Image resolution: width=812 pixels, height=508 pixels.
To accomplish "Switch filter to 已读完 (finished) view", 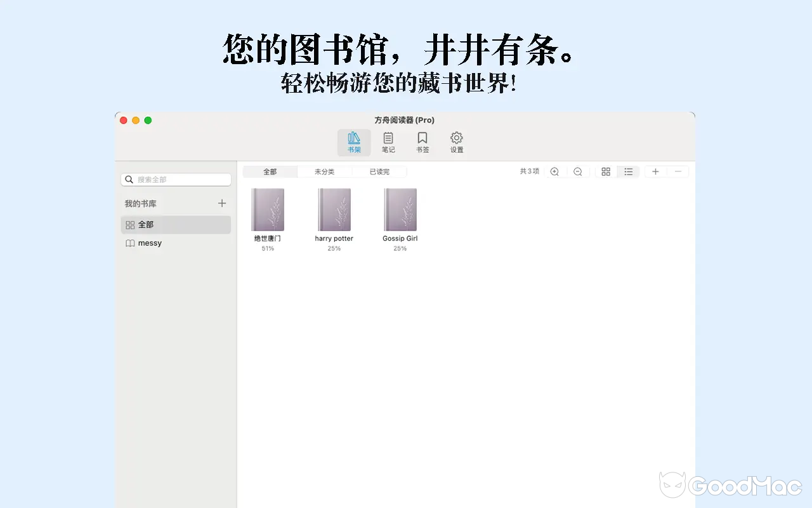I will point(379,171).
